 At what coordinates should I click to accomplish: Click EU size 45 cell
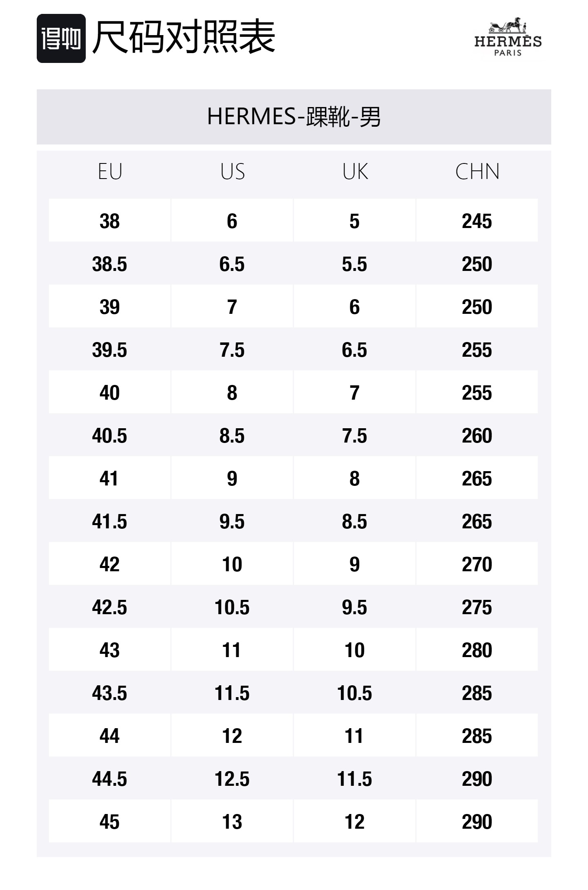[109, 822]
